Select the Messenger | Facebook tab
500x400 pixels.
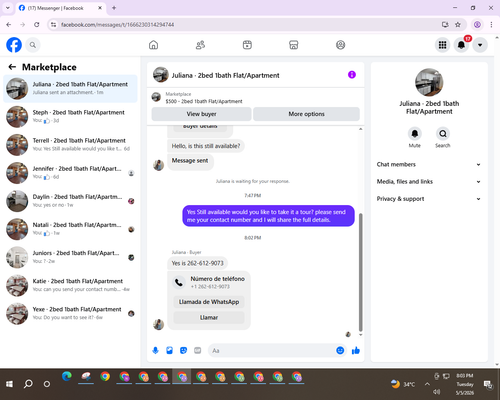point(61,8)
